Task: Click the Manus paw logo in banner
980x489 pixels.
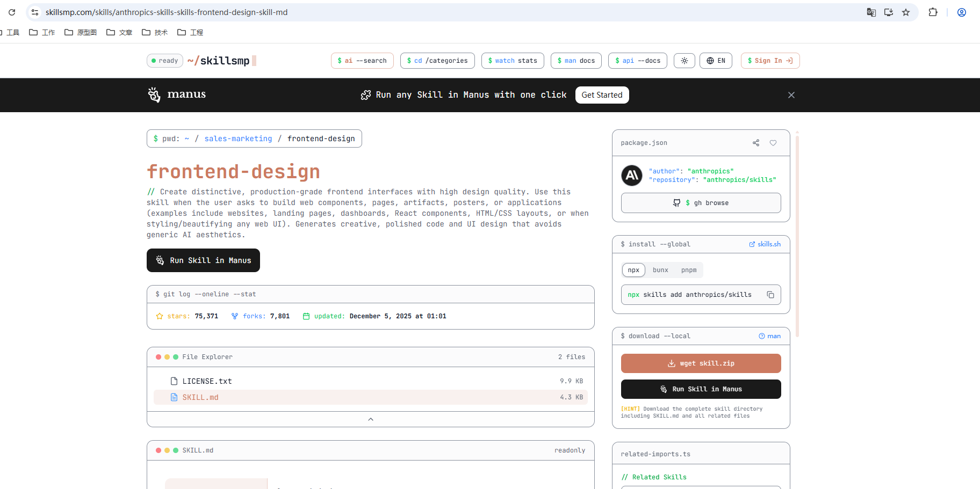Action: pos(154,94)
